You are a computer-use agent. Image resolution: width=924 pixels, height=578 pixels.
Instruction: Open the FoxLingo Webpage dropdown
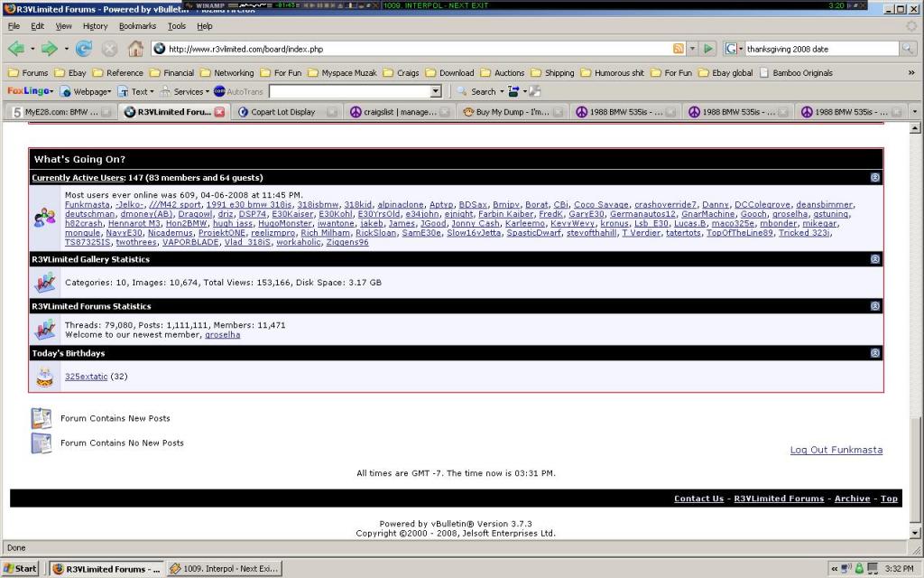click(x=84, y=91)
